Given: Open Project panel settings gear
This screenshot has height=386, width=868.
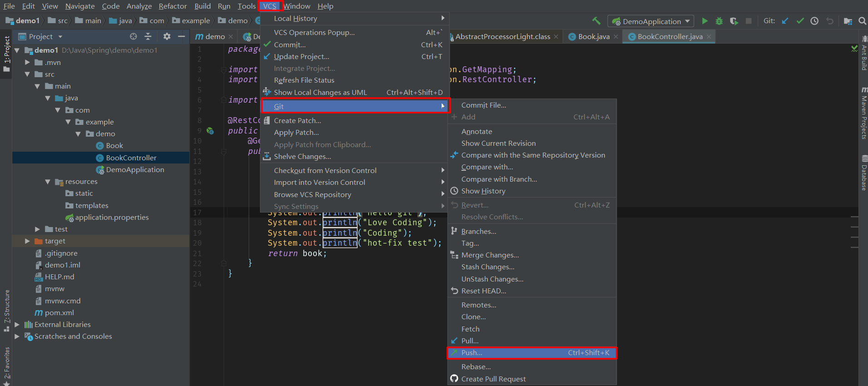Looking at the screenshot, I should 167,36.
